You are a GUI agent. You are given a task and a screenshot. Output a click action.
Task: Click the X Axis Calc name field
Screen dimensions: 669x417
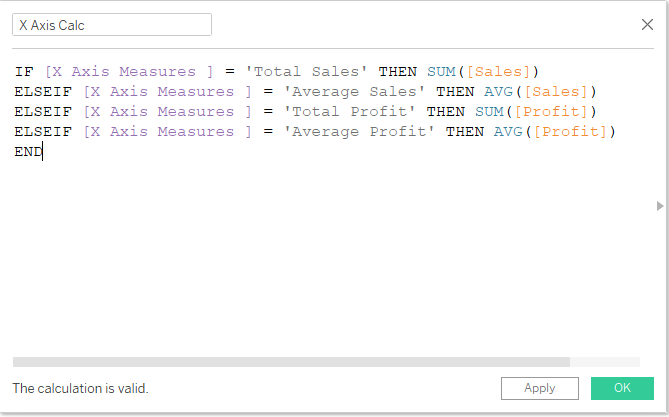pyautogui.click(x=111, y=25)
